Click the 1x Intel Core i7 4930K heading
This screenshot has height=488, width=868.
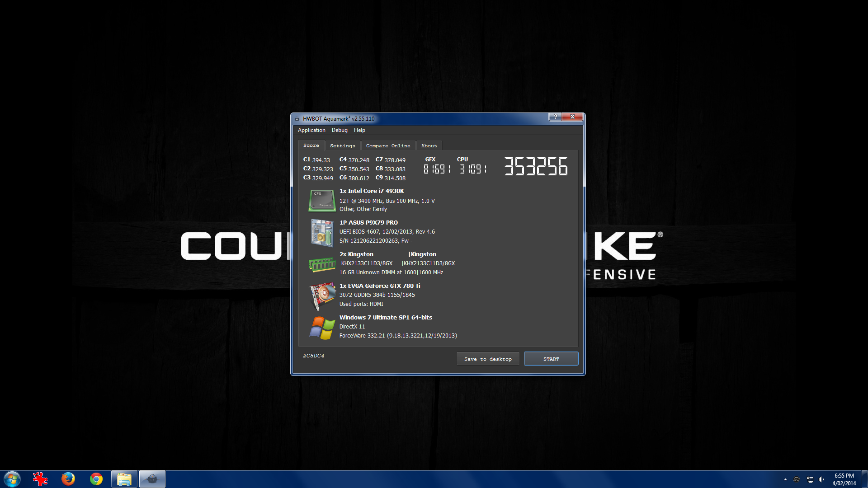pyautogui.click(x=372, y=191)
